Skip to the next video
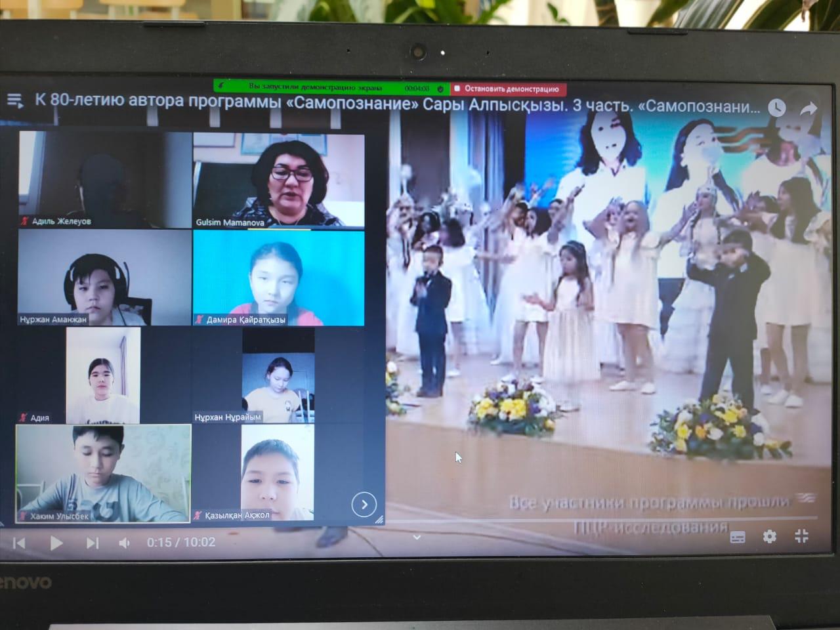 [x=93, y=543]
